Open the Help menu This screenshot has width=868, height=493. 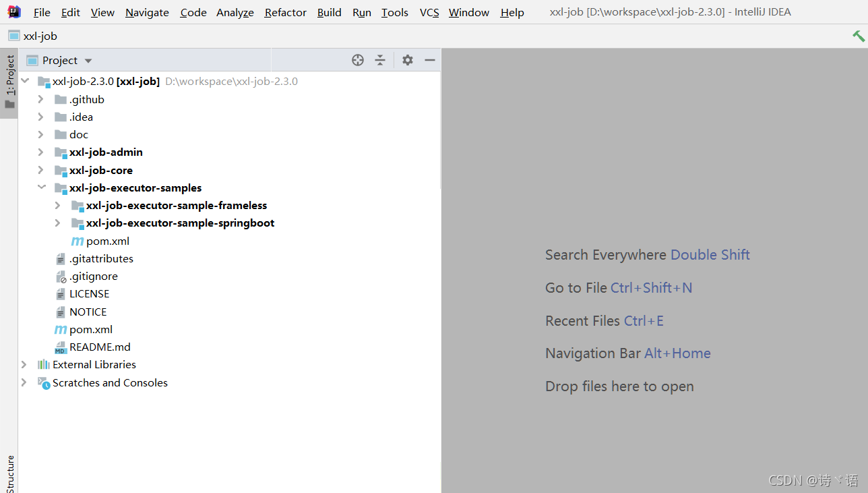(x=512, y=12)
